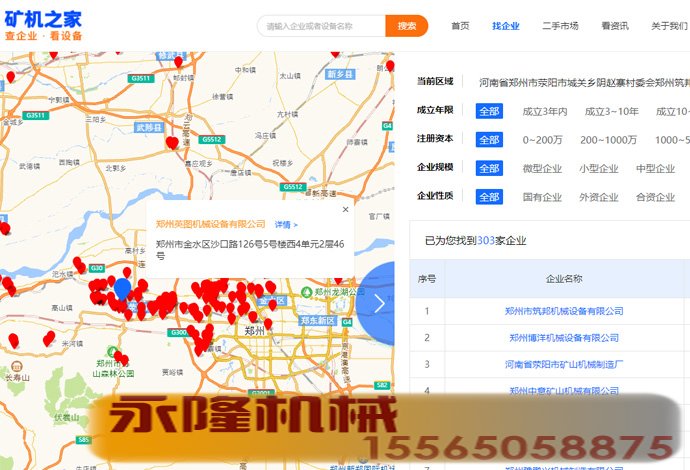Click the 新乡县 map label

(x=340, y=74)
